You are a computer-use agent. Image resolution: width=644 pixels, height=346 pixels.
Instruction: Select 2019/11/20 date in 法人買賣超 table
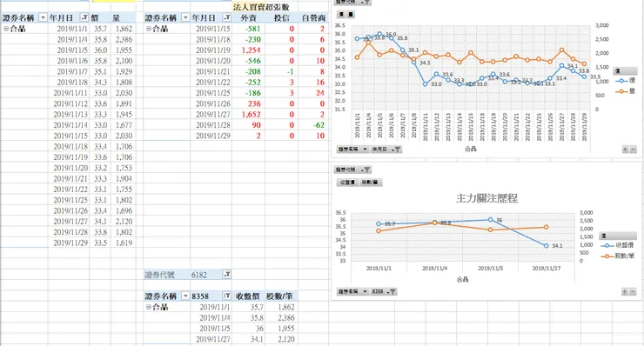pos(211,61)
